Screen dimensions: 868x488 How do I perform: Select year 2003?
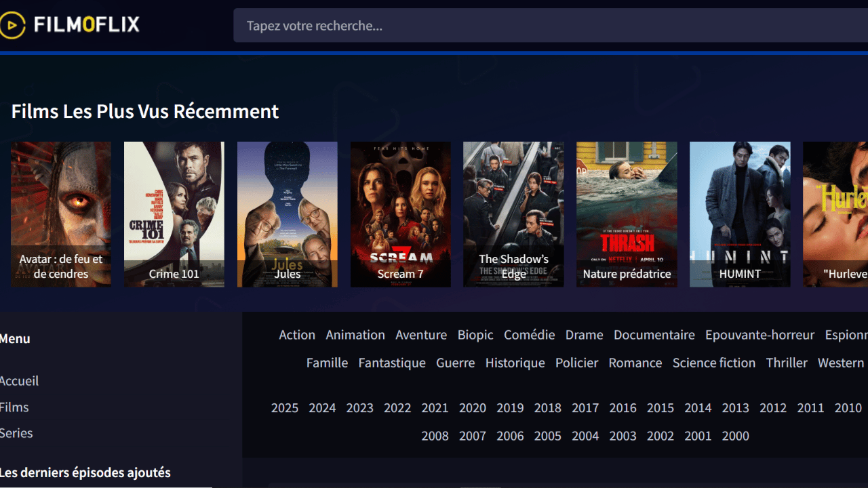[623, 436]
